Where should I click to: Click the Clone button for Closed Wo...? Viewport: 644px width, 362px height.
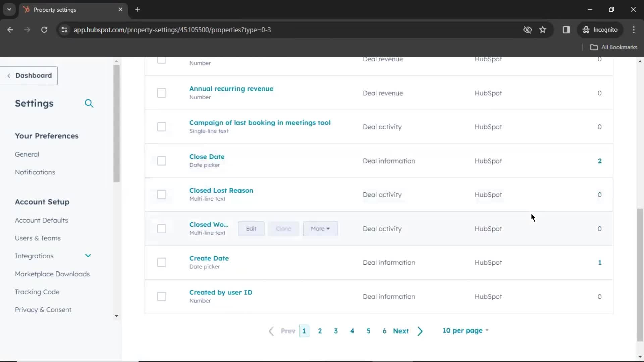(x=284, y=229)
